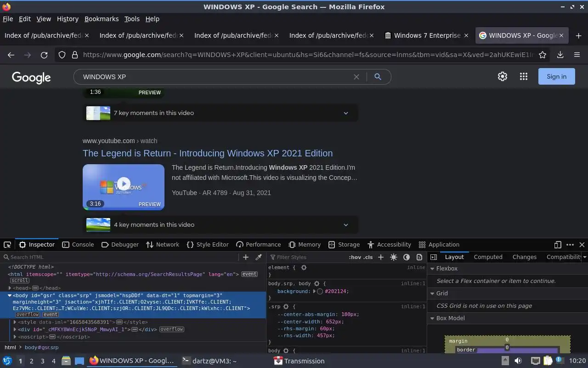Select html in the breadcrumb bar
The height and width of the screenshot is (368, 588).
(x=10, y=347)
